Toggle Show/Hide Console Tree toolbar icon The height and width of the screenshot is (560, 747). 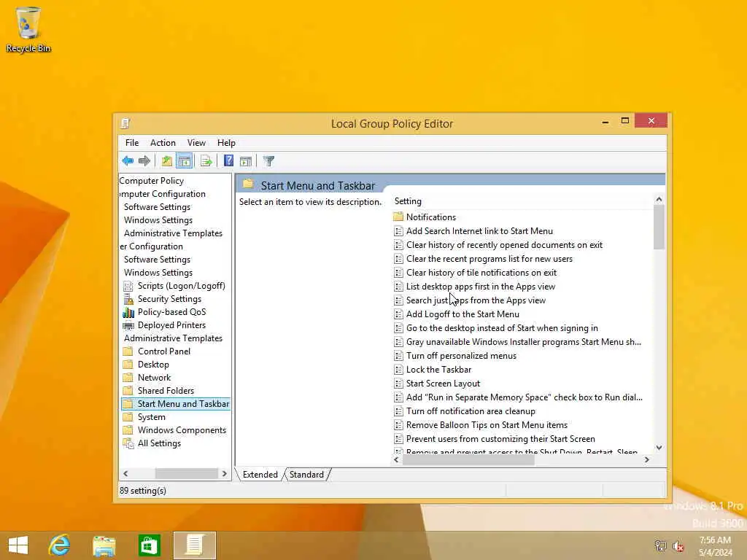click(184, 161)
